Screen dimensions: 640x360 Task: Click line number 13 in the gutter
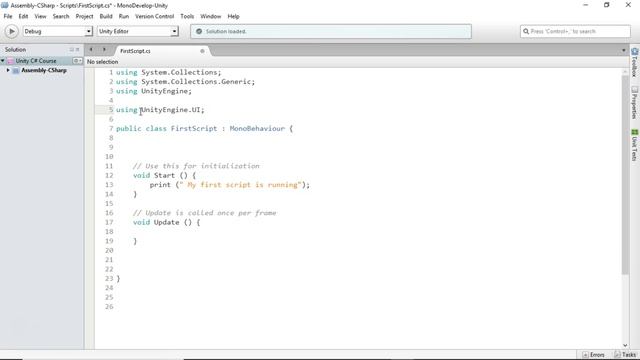click(109, 185)
